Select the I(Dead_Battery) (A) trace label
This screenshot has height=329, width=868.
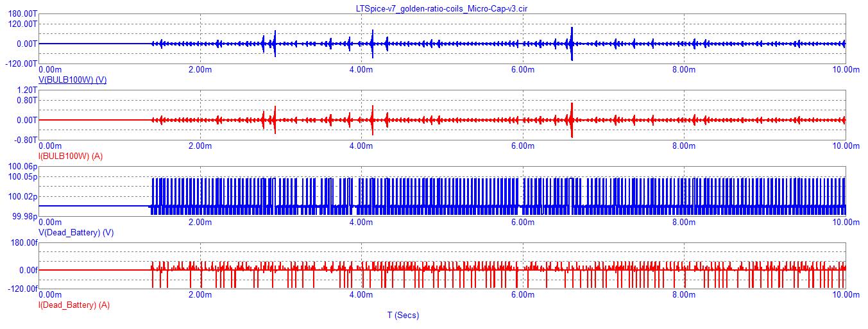click(x=74, y=305)
